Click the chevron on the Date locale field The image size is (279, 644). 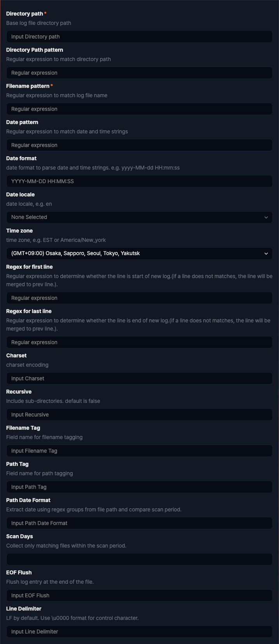point(266,217)
